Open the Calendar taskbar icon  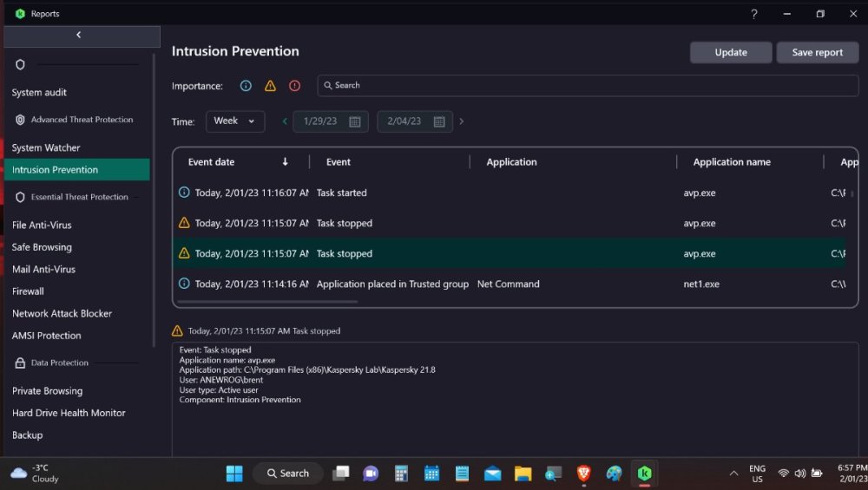(x=431, y=474)
